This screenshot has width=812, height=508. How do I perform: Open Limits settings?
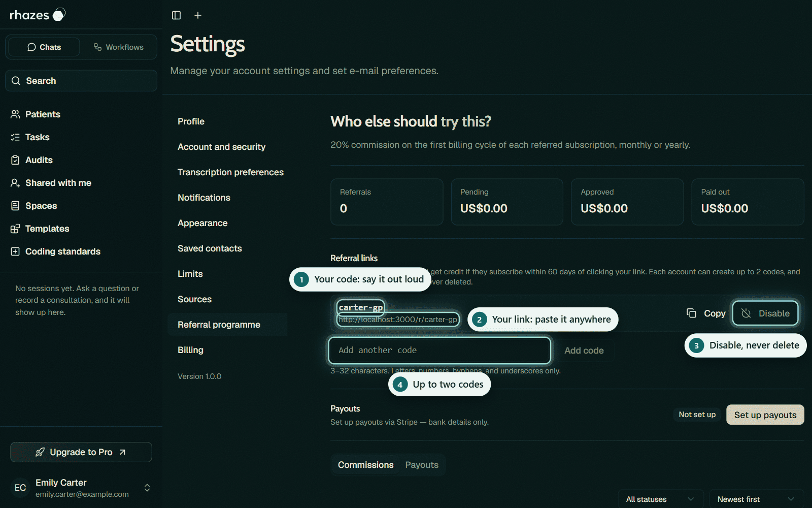(227, 274)
